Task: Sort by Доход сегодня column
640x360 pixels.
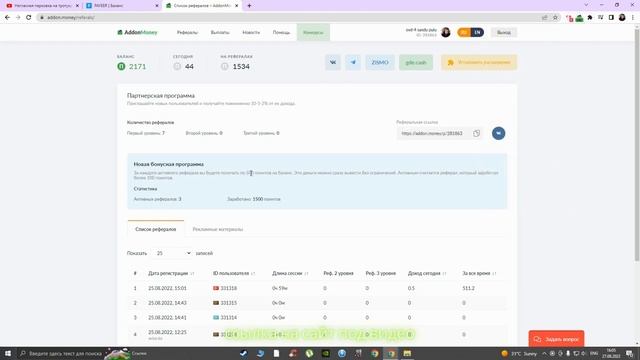Action: [427, 273]
